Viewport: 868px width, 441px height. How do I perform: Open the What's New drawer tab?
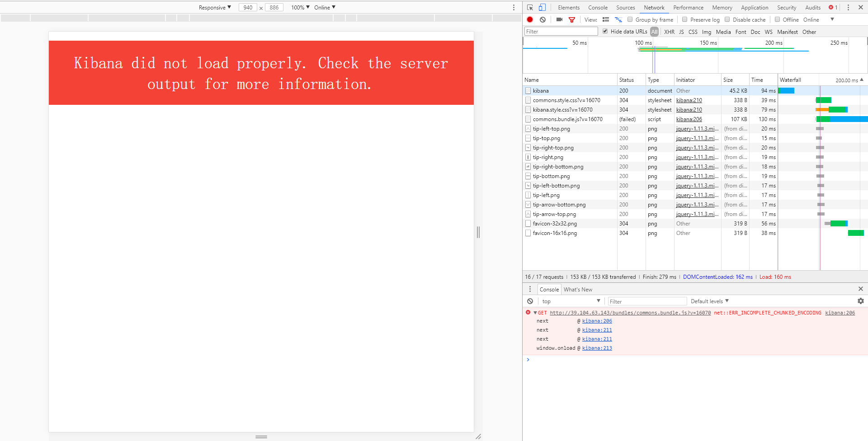578,290
